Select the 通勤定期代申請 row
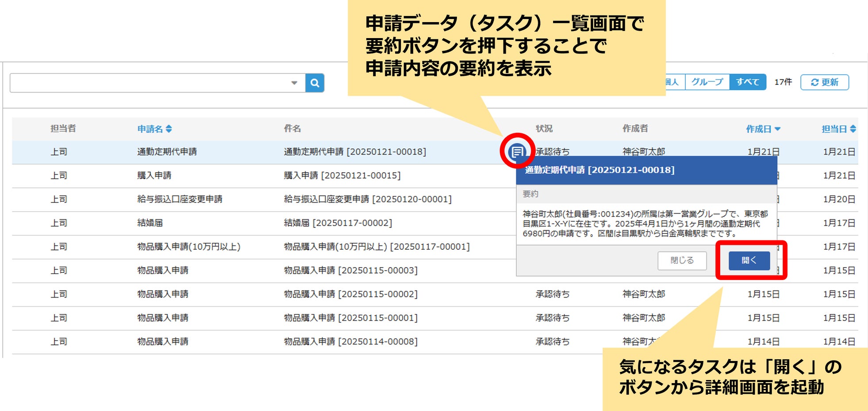The image size is (868, 411). 354,151
